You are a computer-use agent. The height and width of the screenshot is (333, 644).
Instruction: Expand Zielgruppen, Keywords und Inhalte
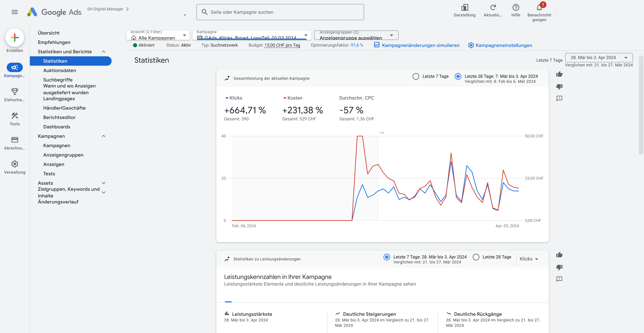coord(104,192)
